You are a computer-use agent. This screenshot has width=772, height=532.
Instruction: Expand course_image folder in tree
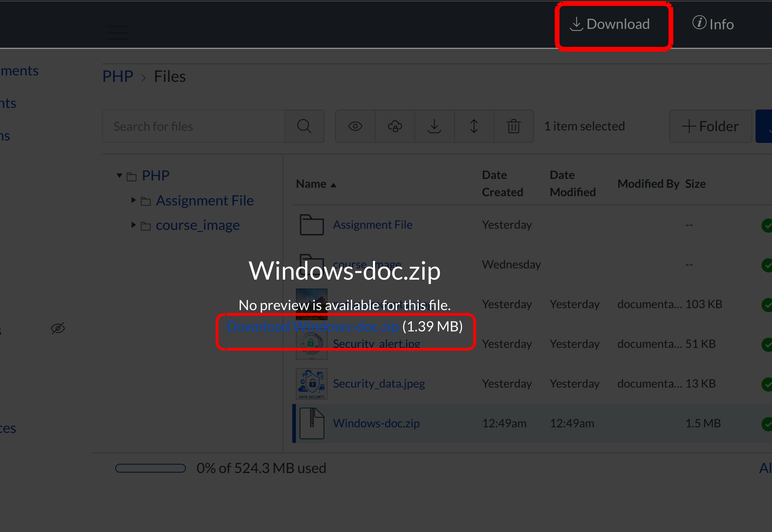point(134,225)
